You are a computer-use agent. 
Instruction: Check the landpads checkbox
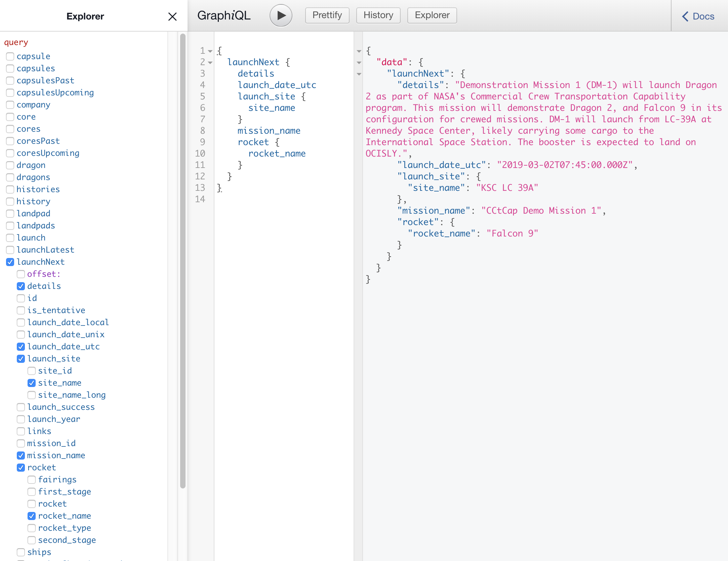[10, 226]
